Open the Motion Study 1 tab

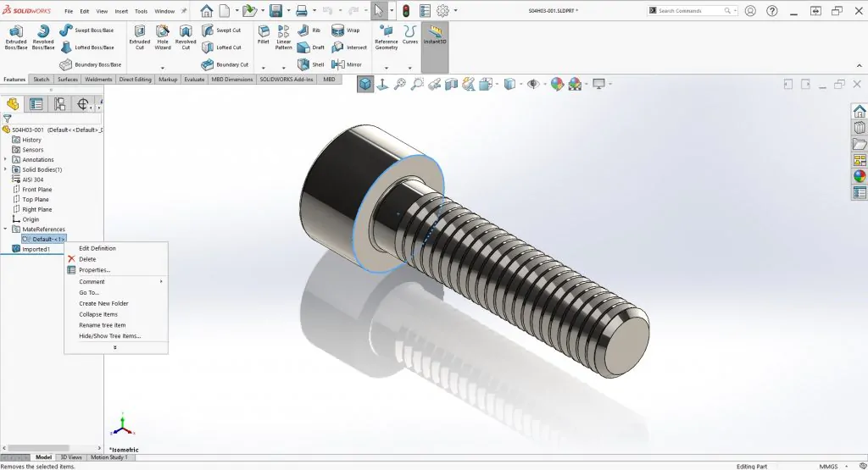[109, 457]
